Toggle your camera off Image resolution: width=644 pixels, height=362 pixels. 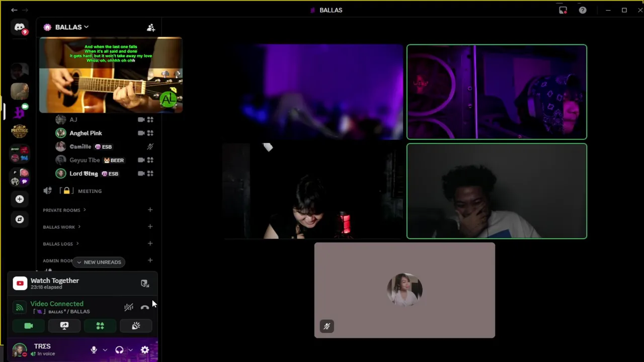pos(29,326)
